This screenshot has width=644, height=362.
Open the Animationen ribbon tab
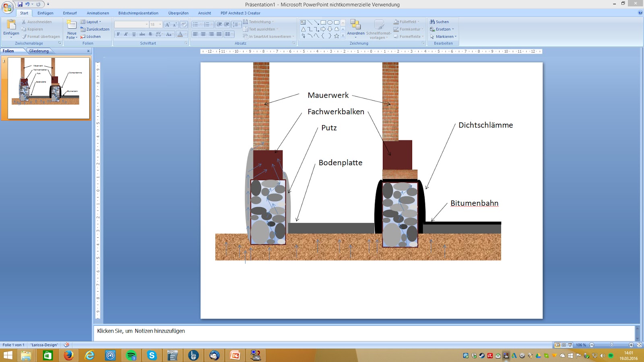pos(98,13)
